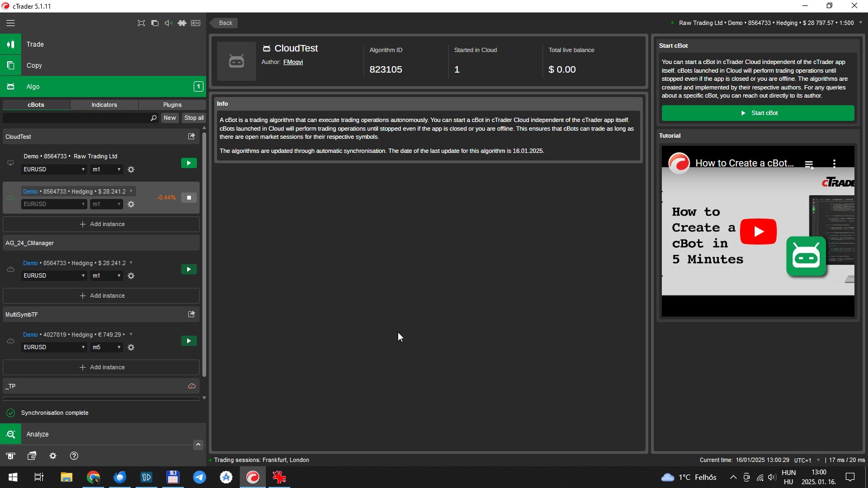Switch to the cBots tab
Screen dimensions: 868x488
(x=36, y=105)
